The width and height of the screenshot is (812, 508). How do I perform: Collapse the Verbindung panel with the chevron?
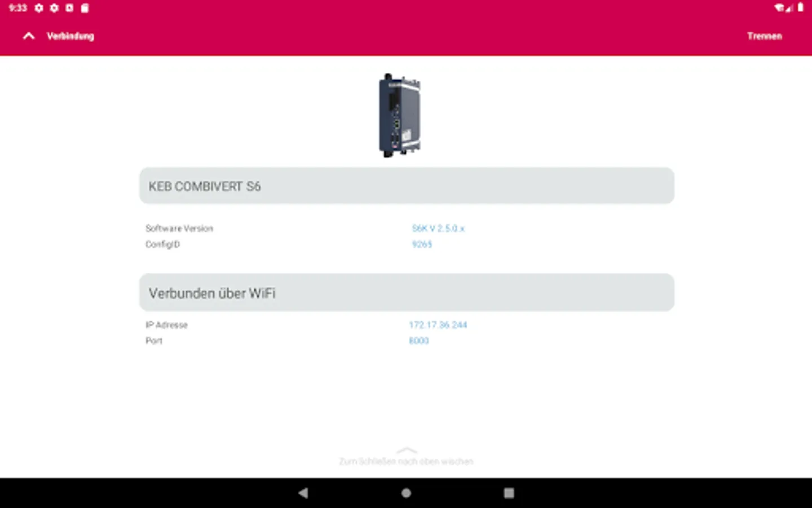pyautogui.click(x=29, y=36)
